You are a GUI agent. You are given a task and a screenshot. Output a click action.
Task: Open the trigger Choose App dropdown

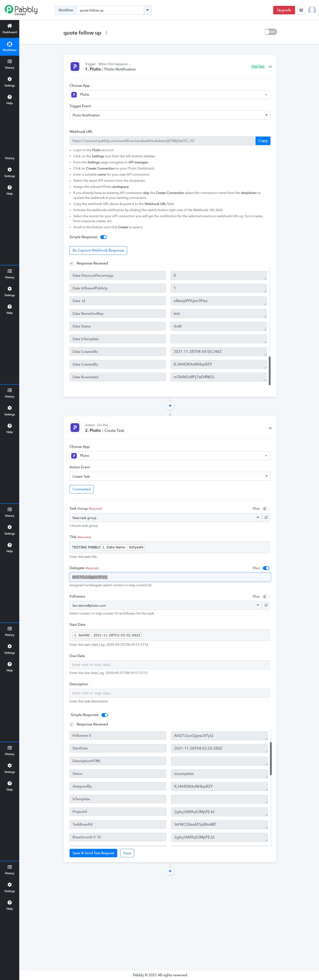point(170,94)
